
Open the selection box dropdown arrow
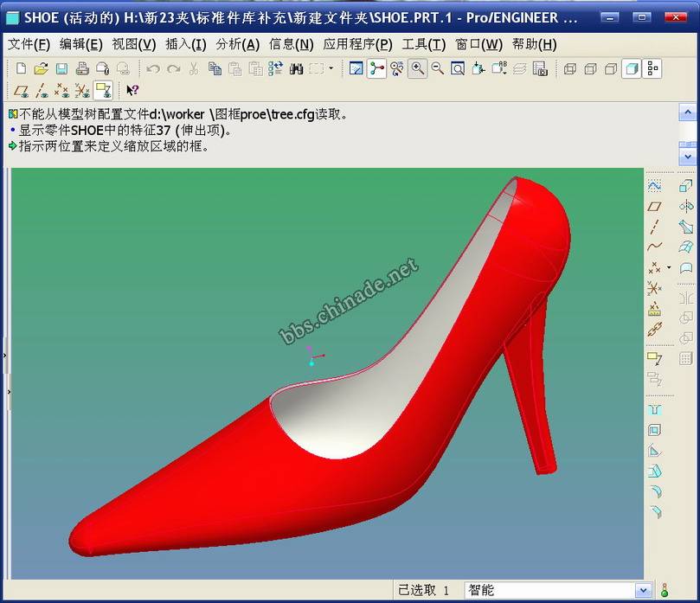coord(331,68)
